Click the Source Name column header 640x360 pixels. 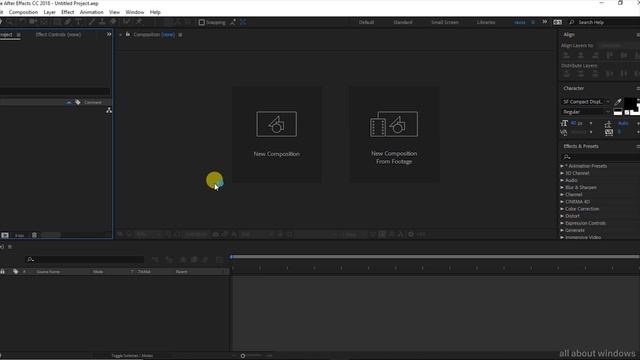48,272
